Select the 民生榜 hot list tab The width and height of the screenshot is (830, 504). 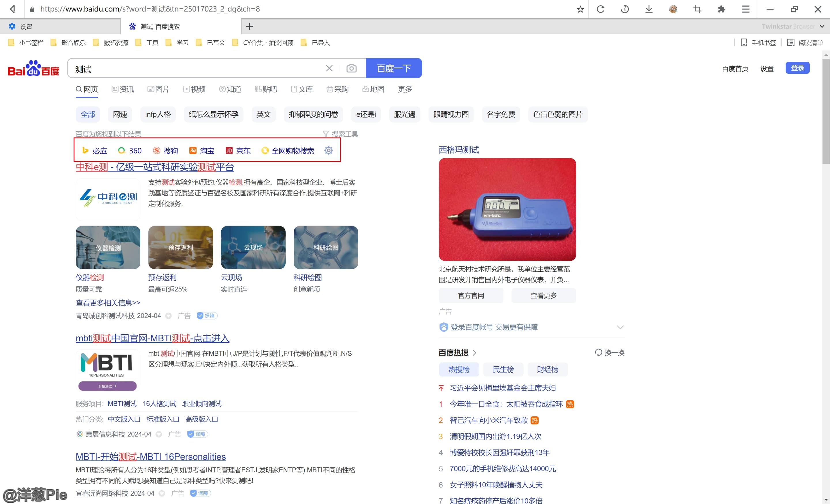coord(503,369)
